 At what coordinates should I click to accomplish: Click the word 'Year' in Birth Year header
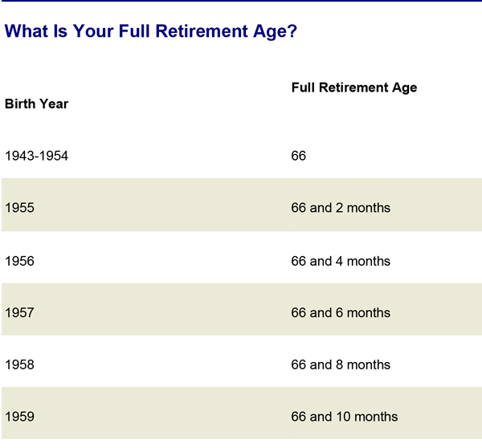click(x=54, y=104)
